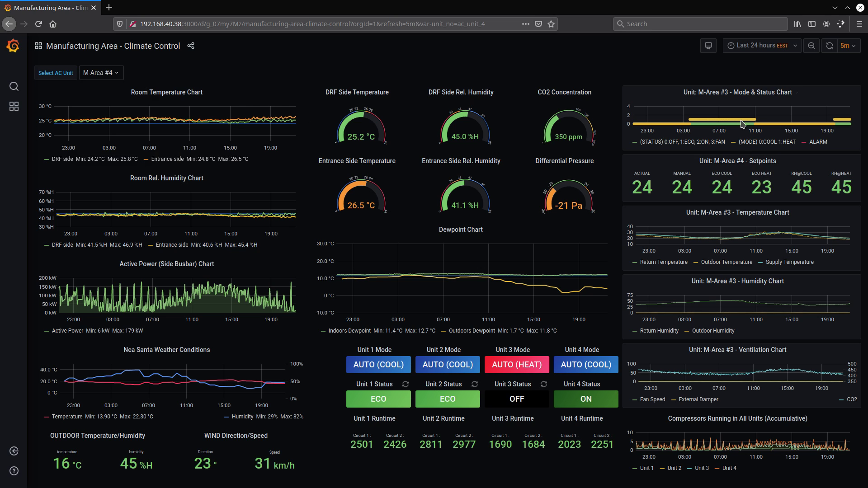Click the cycle view mode monitor icon

708,46
